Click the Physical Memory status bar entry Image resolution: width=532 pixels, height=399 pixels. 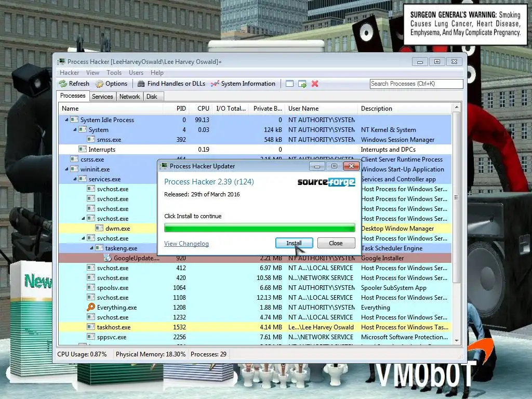150,354
